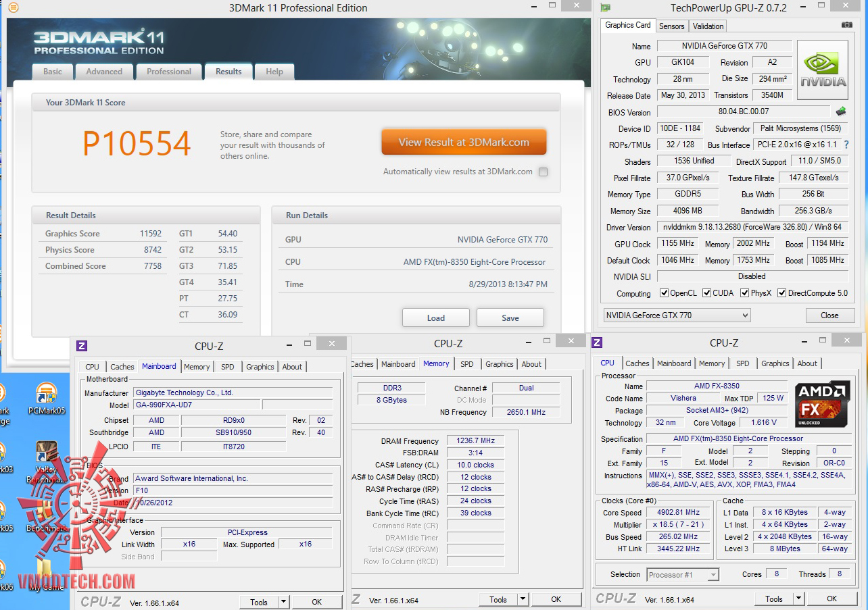
Task: Open the GPU selector dropdown in GPU-Z
Action: point(677,315)
